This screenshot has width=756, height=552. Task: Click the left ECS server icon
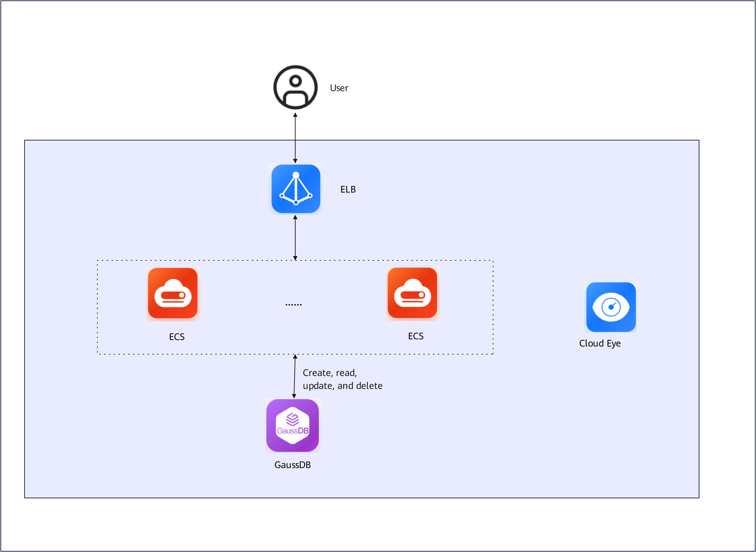tap(173, 293)
